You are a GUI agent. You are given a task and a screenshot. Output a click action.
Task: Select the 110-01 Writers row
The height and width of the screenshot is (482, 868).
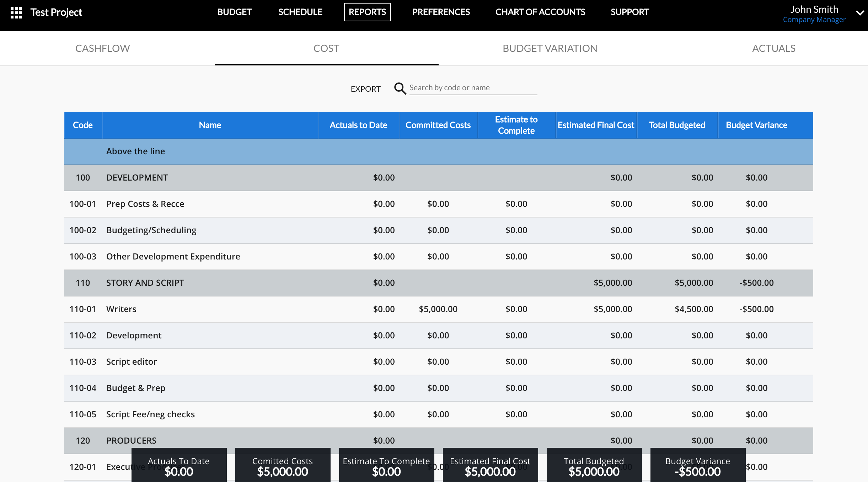point(121,309)
